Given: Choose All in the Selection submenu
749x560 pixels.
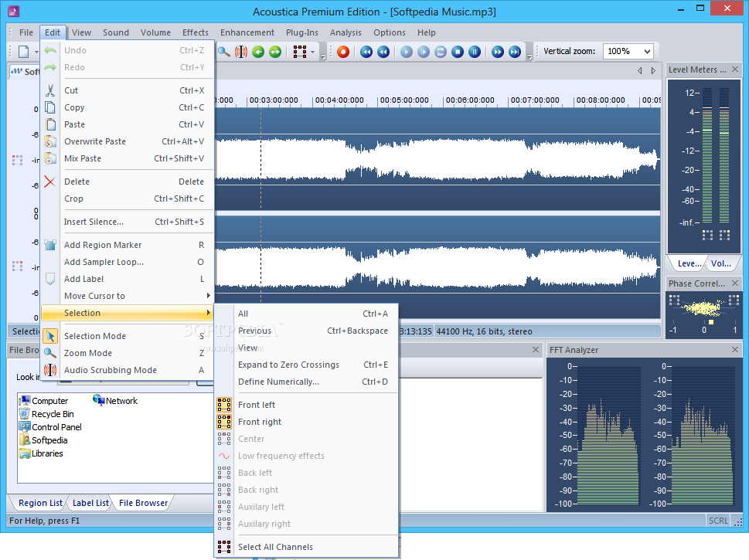Looking at the screenshot, I should (x=306, y=314).
